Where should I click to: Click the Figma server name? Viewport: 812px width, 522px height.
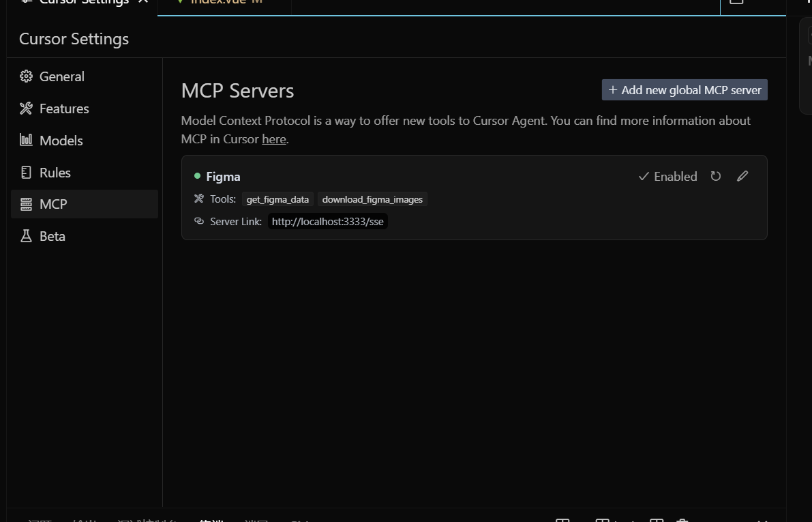(x=223, y=177)
